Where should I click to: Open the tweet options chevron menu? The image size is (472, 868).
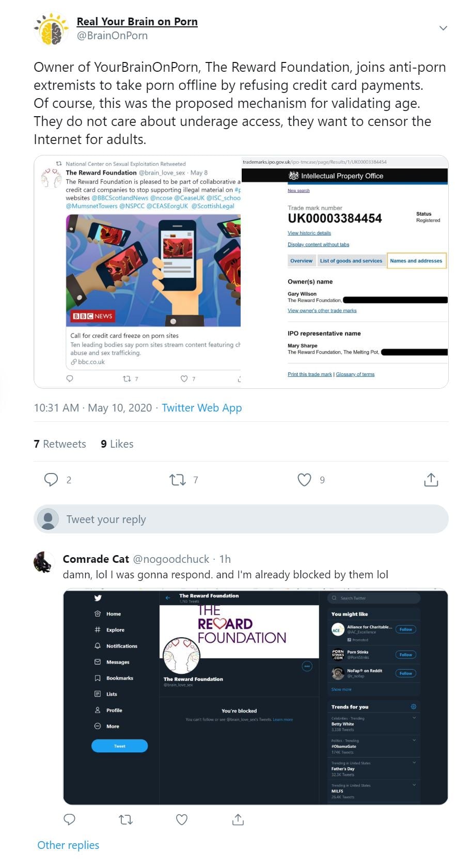pyautogui.click(x=443, y=28)
